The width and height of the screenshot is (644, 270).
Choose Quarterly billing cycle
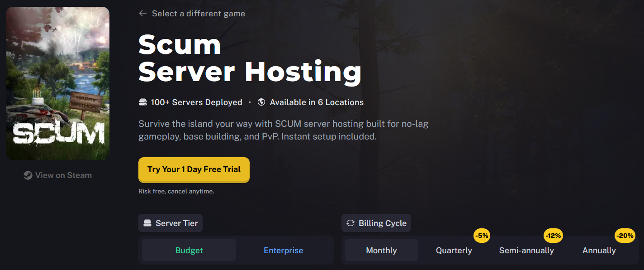tap(454, 251)
